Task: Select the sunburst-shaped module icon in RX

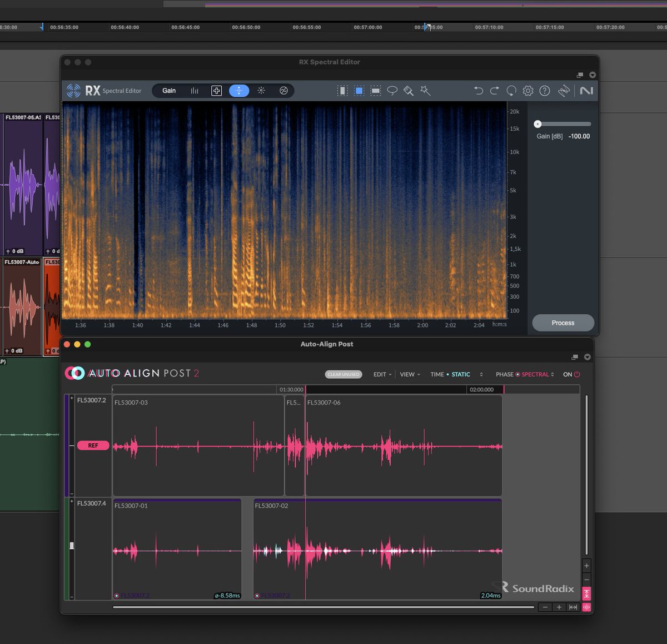Action: pos(261,91)
